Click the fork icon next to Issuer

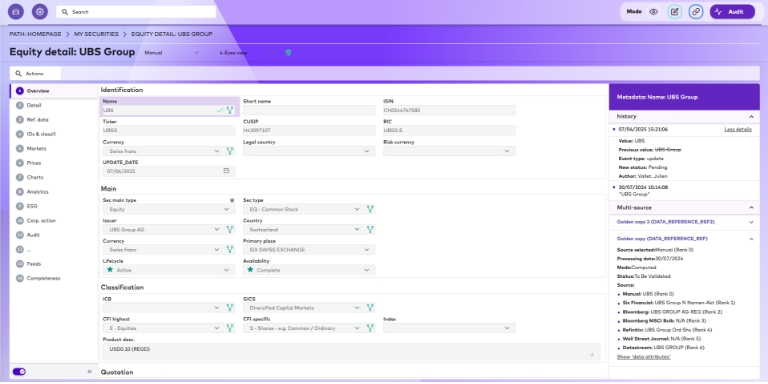click(229, 229)
